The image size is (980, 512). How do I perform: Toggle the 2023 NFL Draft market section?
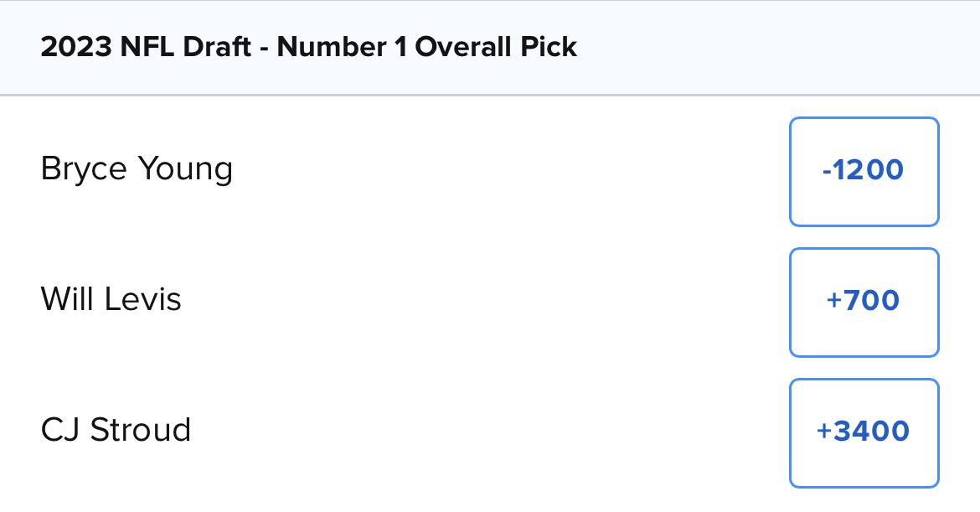490,48
